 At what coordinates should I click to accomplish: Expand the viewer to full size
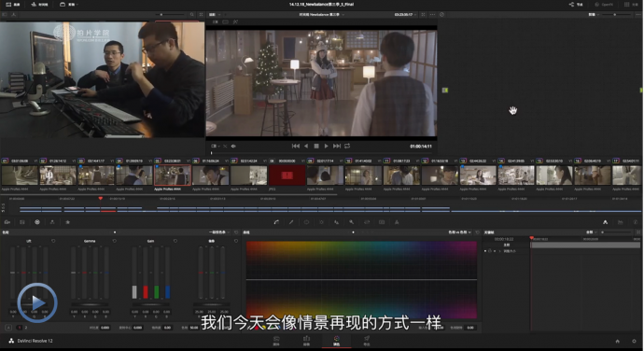coord(423,14)
